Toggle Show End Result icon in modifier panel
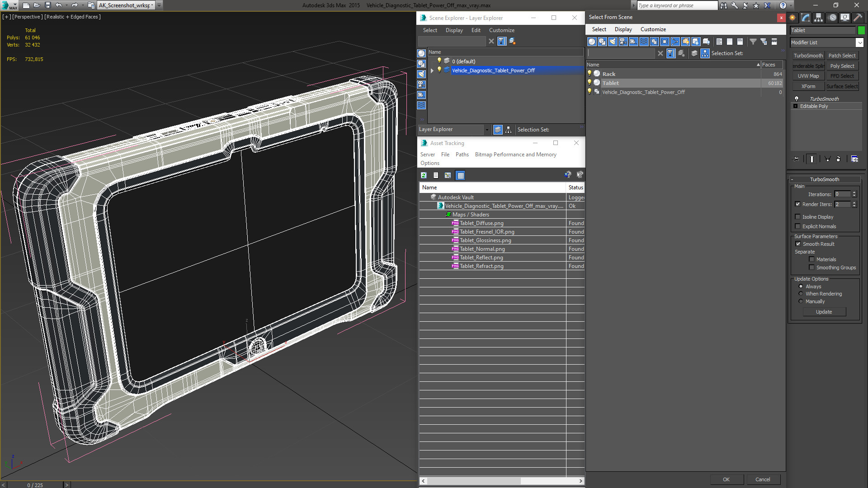Image resolution: width=868 pixels, height=488 pixels. click(812, 159)
